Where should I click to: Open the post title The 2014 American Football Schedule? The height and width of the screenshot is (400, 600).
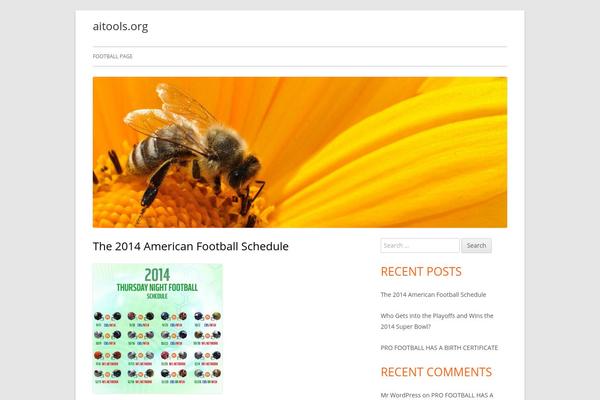tap(191, 246)
